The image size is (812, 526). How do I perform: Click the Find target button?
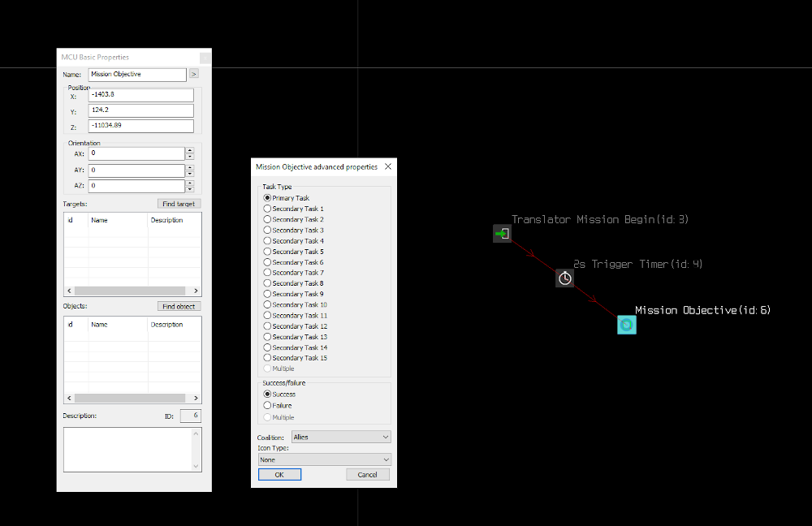[179, 204]
